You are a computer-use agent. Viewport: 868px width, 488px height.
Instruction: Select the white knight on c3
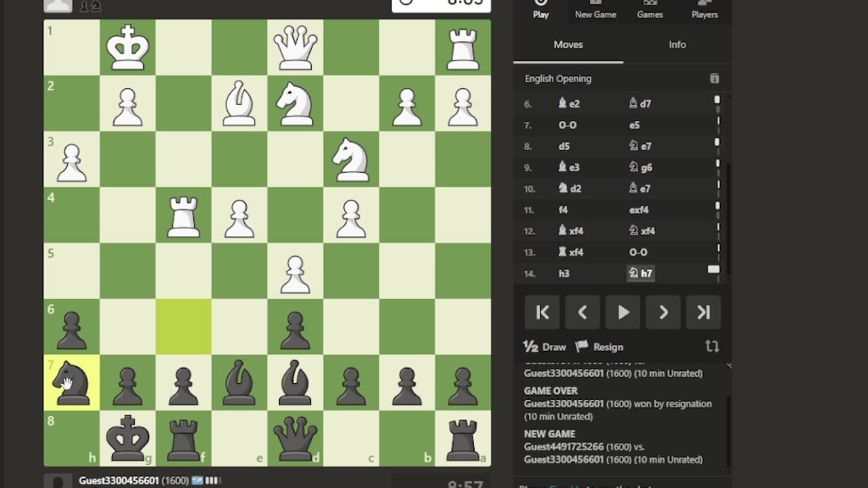351,159
